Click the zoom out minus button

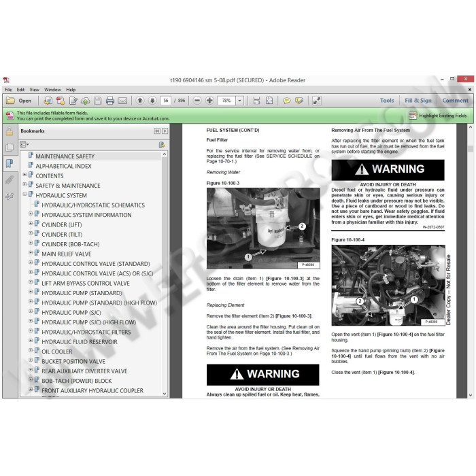click(x=197, y=101)
